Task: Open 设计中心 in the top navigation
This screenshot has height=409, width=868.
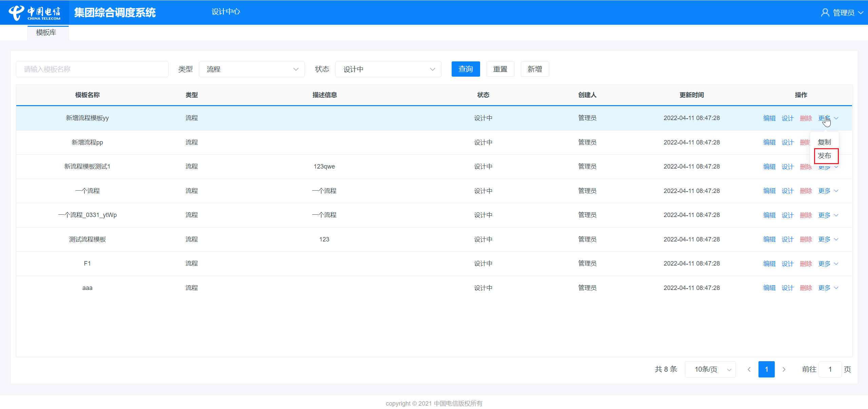Action: (x=225, y=12)
